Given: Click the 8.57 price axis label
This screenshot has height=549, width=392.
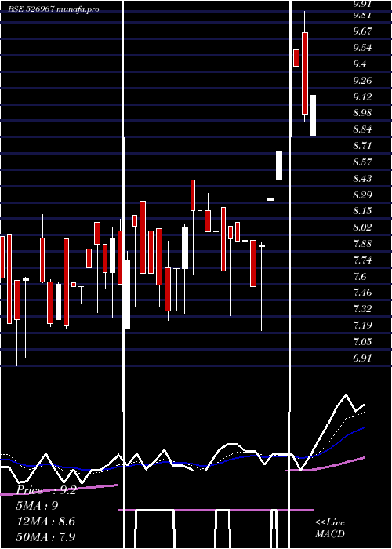Looking at the screenshot, I should pos(362,162).
